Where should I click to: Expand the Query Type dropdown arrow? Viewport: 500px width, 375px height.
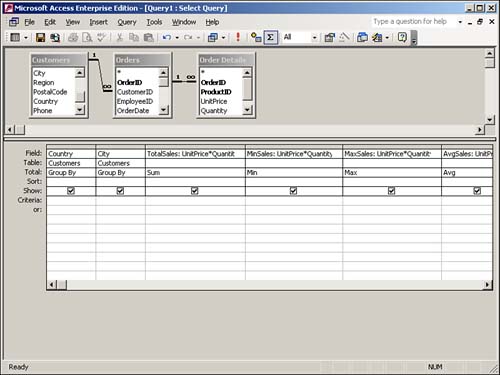pos(223,37)
